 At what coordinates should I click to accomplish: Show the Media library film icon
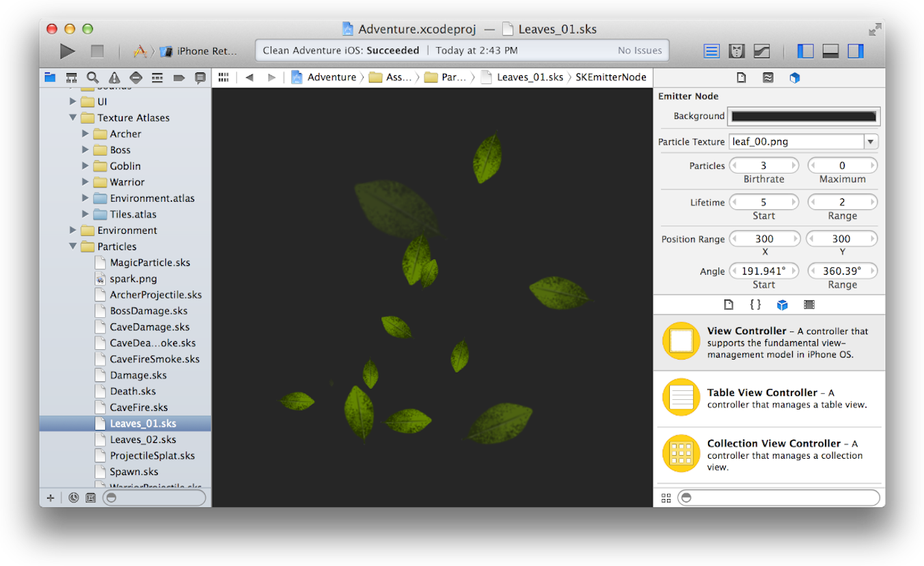[809, 304]
